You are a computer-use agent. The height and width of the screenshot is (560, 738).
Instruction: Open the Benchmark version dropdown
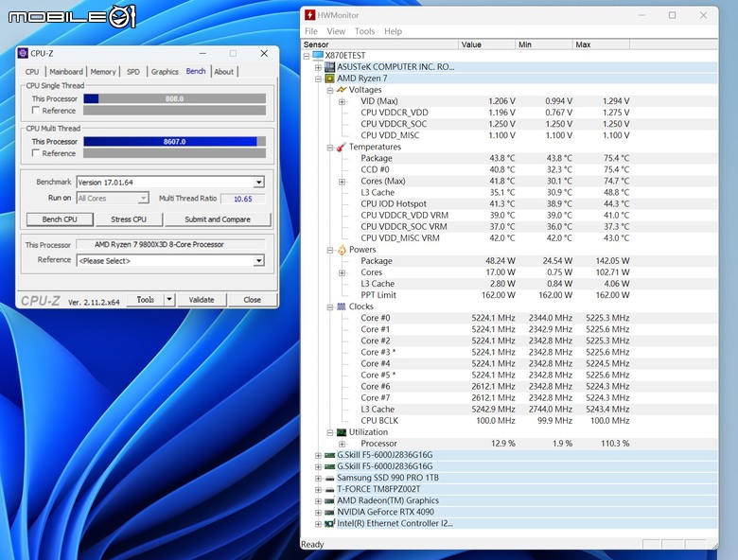(x=259, y=183)
